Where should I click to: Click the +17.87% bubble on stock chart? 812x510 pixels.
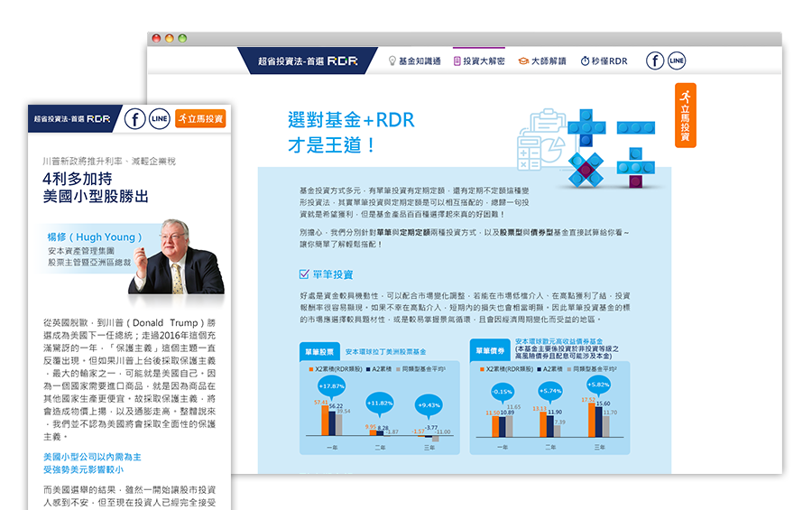tap(331, 387)
